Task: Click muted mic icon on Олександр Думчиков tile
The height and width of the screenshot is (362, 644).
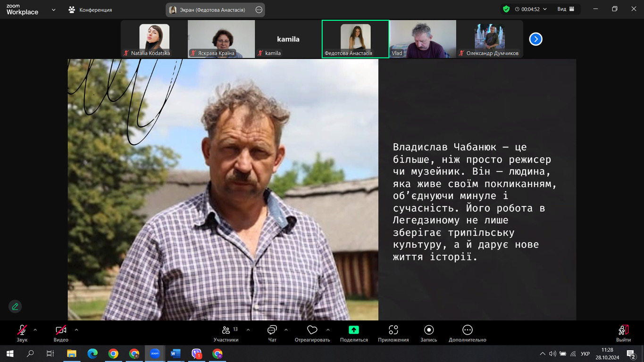Action: (x=462, y=53)
